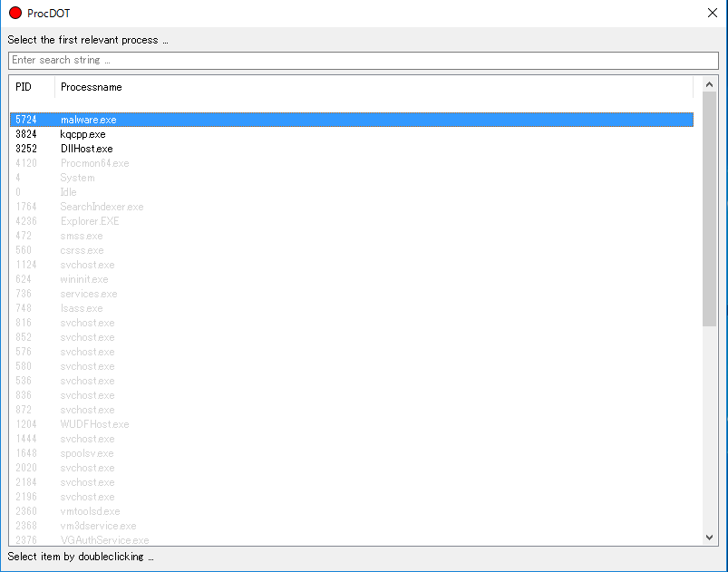Screen dimensions: 728x572
Task: Select the kqcpp.exe process row
Action: [x=83, y=134]
